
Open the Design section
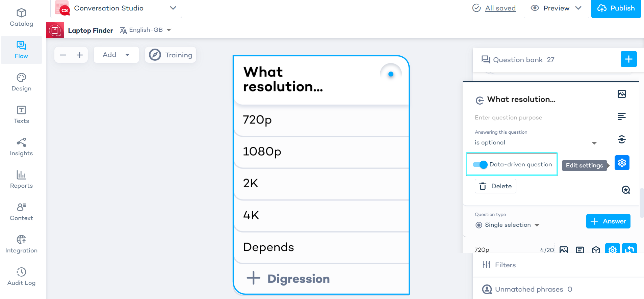click(21, 82)
